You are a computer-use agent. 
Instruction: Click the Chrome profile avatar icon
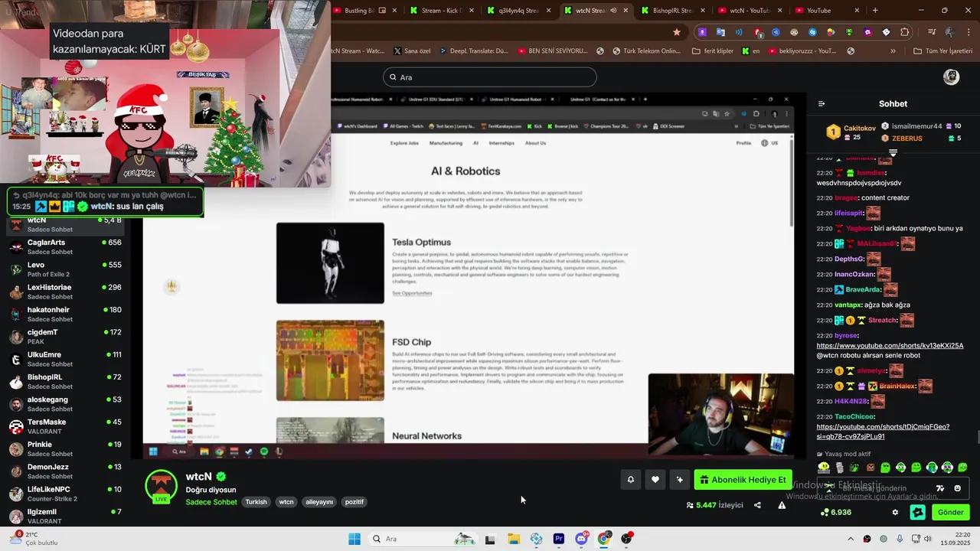[x=950, y=32]
